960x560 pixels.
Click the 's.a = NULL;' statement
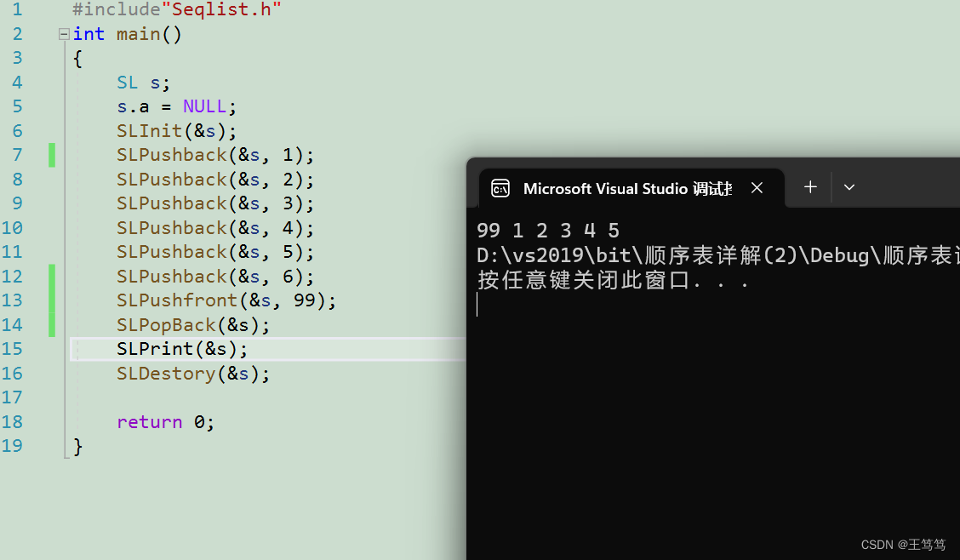pos(176,106)
